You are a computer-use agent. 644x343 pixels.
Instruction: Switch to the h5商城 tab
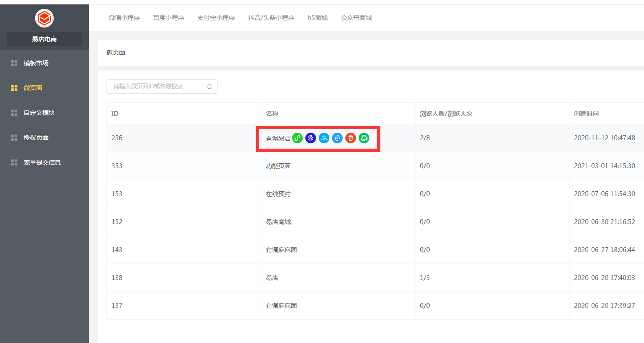(317, 18)
